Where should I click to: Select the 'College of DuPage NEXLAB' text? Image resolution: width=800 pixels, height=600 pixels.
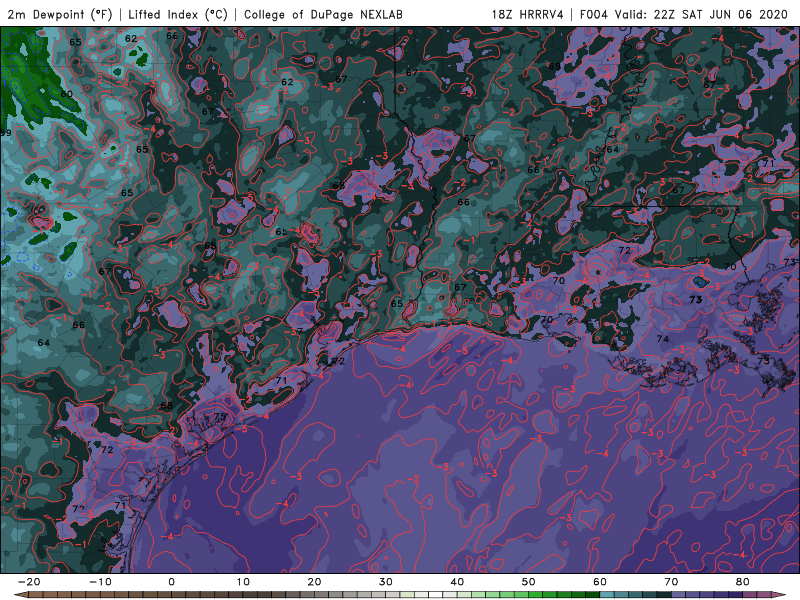323,14
